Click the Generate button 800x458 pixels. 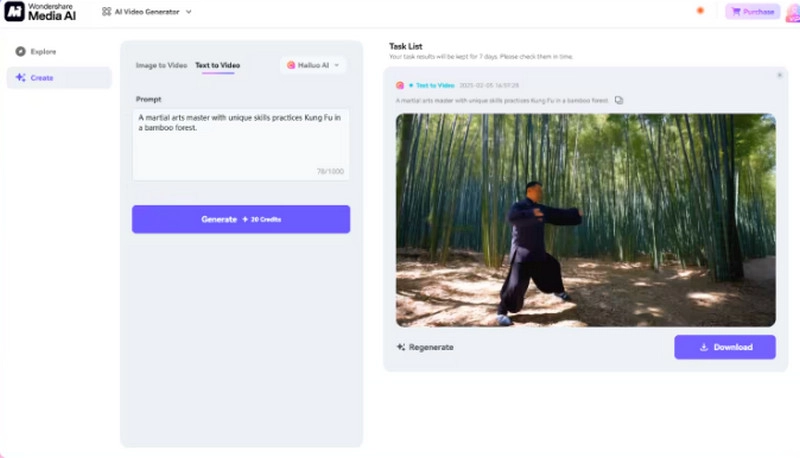pyautogui.click(x=240, y=219)
